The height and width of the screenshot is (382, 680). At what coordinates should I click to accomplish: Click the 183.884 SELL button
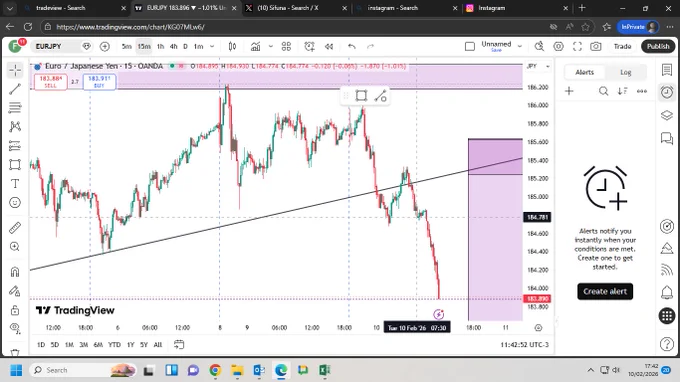[x=51, y=82]
